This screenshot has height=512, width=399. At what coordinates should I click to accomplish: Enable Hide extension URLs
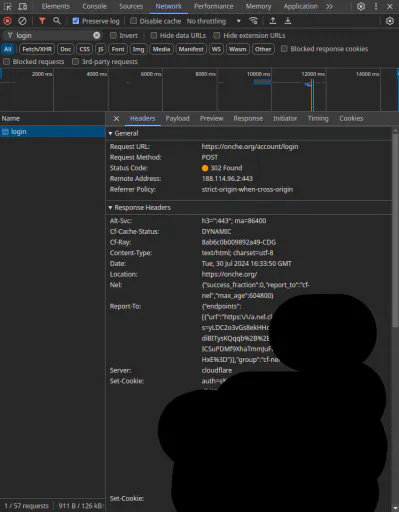[217, 35]
